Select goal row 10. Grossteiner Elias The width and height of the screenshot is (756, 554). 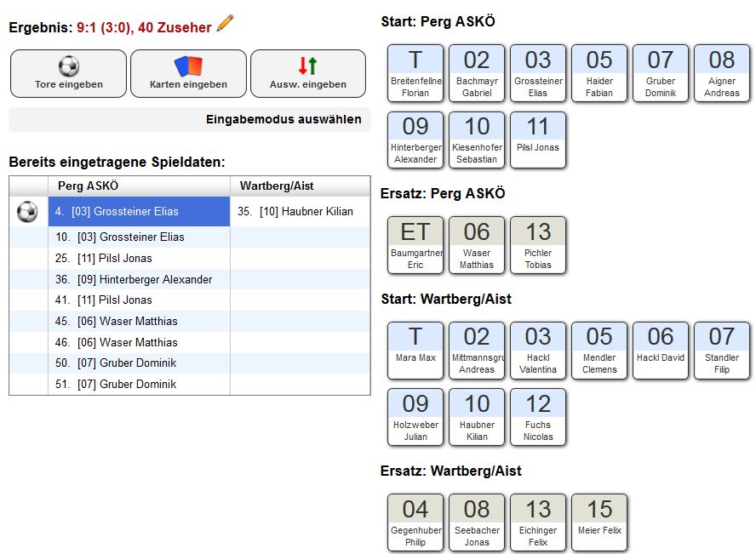[x=139, y=237]
